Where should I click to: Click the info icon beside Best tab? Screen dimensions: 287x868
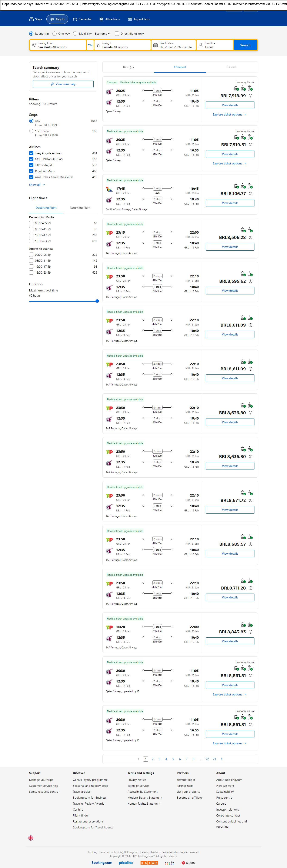[132, 67]
